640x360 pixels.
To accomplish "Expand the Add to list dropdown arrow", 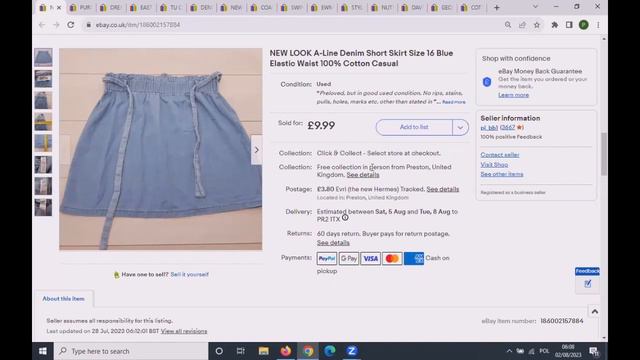I will click(x=460, y=127).
